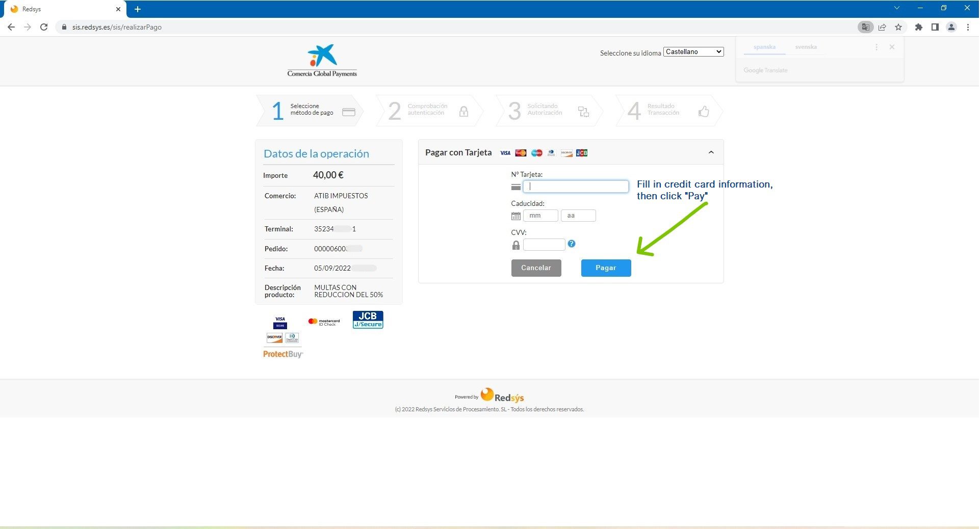This screenshot has width=980, height=529.
Task: Click the CVV help question mark icon
Action: (572, 244)
